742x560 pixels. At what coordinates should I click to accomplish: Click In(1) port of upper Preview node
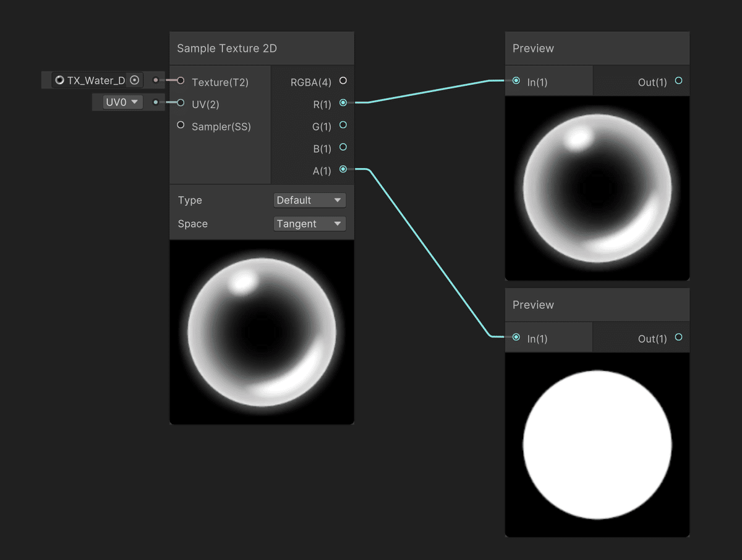516,80
